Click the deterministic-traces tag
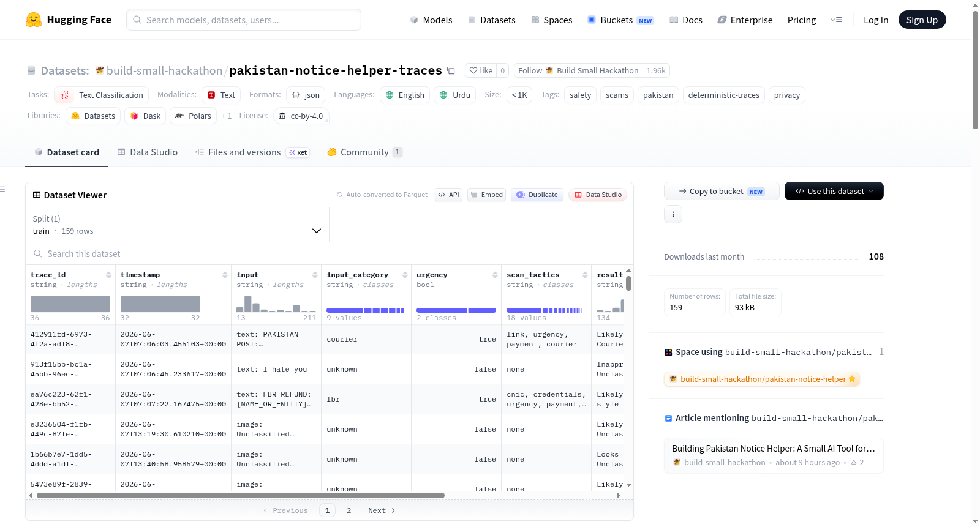Screen dimensions: 980x527 [x=723, y=95]
